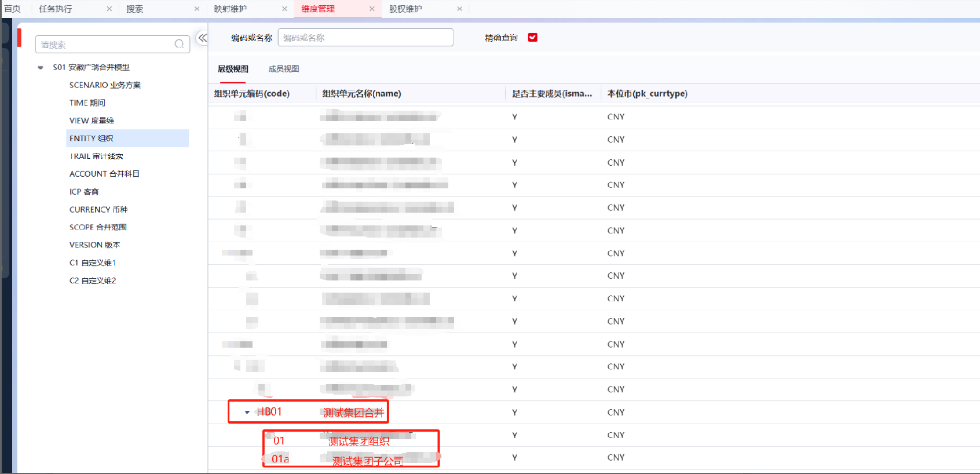Select SCENARIO 业务方案 in sidebar
This screenshot has height=474, width=980.
click(105, 85)
